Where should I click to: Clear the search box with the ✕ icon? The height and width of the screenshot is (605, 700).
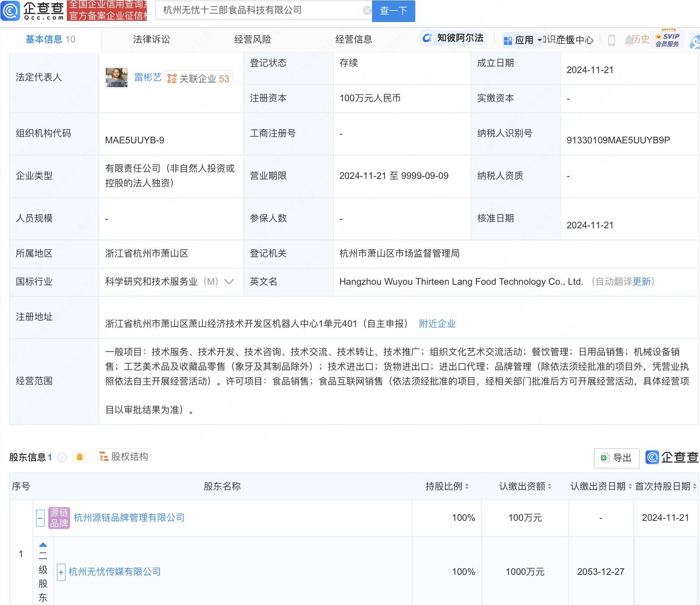366,10
